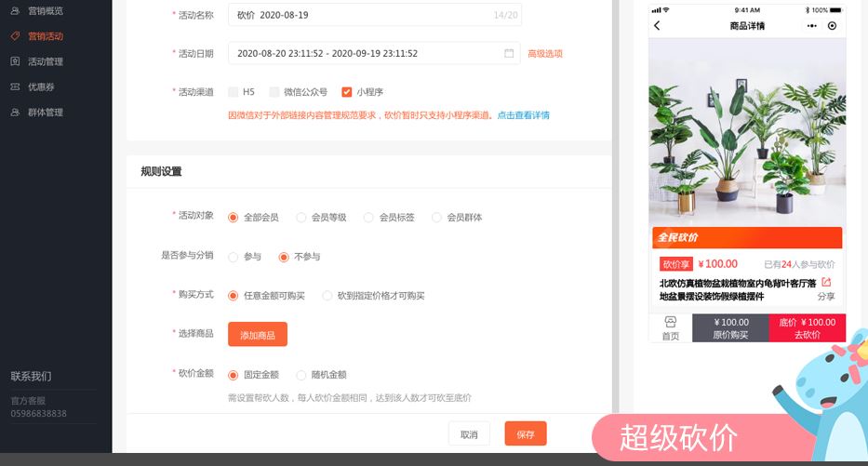Click the calendar icon in date field
868x466 pixels.
(509, 54)
